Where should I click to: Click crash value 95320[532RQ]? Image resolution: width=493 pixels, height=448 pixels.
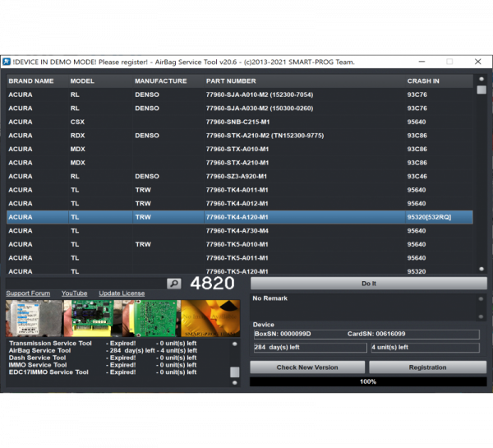[x=429, y=217]
